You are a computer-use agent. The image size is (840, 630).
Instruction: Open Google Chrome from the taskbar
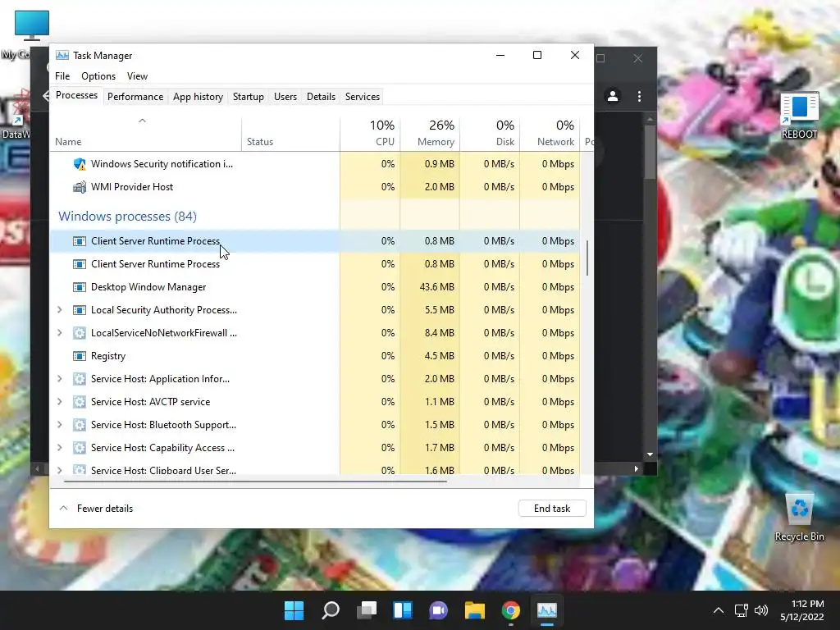tap(510, 610)
